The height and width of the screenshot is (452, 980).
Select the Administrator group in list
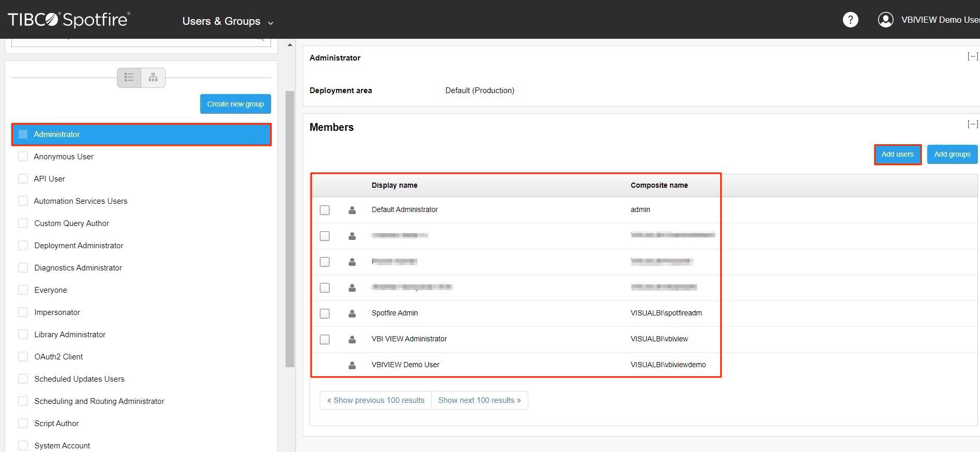(141, 134)
